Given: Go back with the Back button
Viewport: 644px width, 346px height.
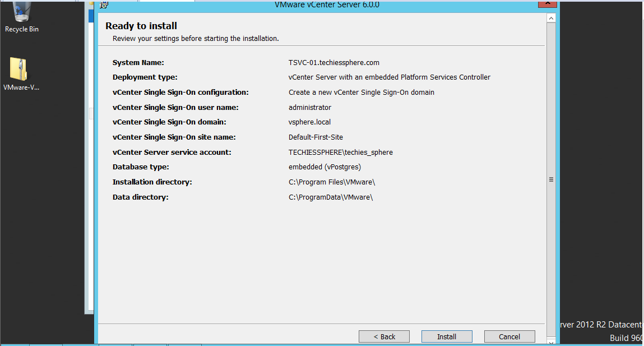Looking at the screenshot, I should pyautogui.click(x=384, y=336).
